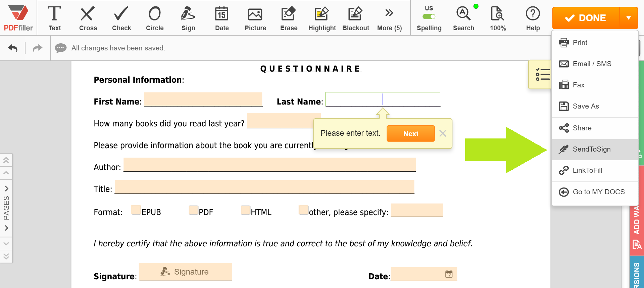The height and width of the screenshot is (288, 644).
Task: Open the calendar picker in Date field
Action: 449,274
